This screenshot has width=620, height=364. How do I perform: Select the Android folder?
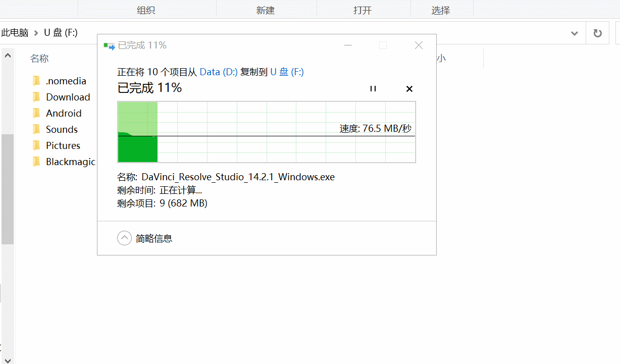(x=63, y=113)
